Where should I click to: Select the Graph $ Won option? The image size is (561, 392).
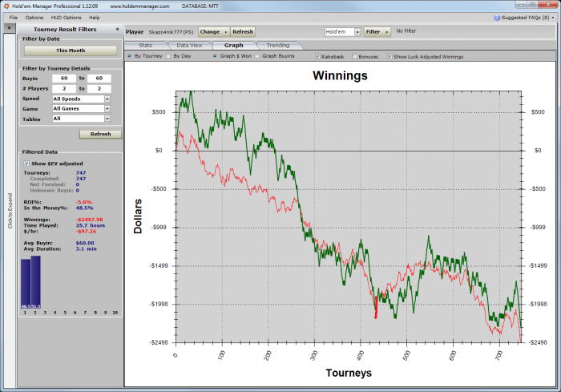coord(215,56)
